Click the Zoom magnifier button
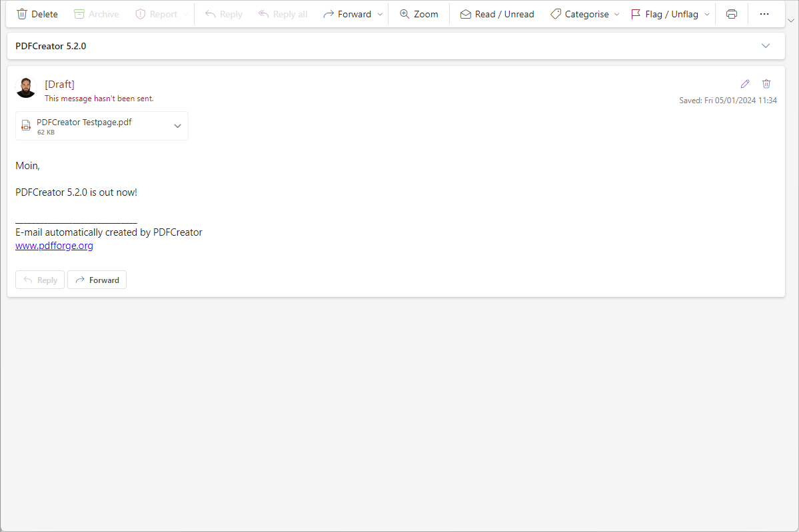 419,14
